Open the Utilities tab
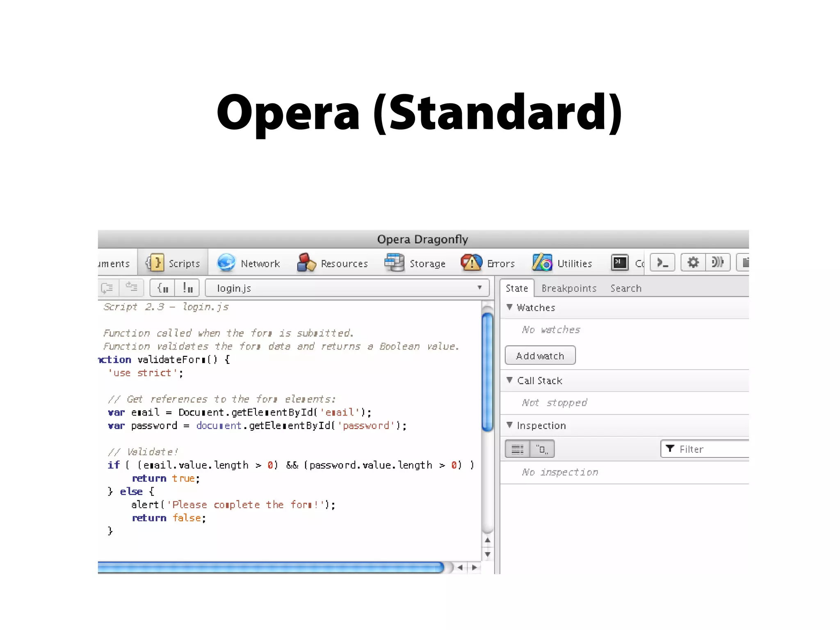This screenshot has height=630, width=840. pos(562,263)
